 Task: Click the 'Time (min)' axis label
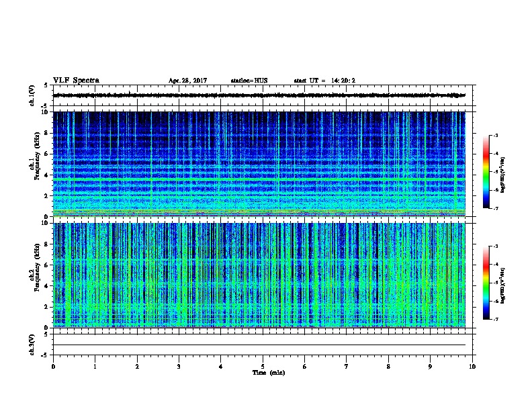(x=269, y=373)
